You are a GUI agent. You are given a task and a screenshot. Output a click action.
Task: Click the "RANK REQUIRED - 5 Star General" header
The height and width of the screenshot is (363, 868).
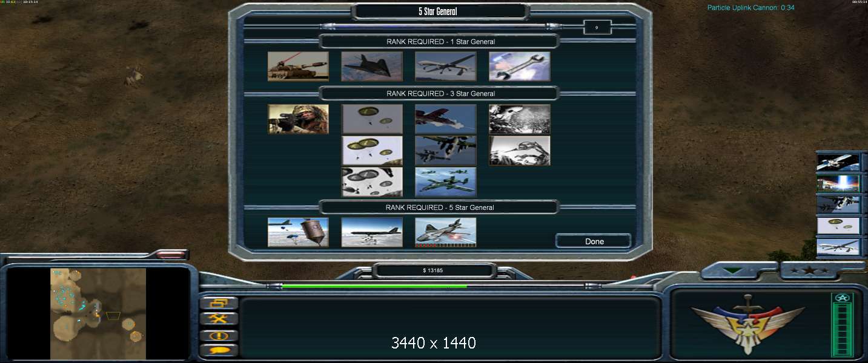click(x=440, y=208)
